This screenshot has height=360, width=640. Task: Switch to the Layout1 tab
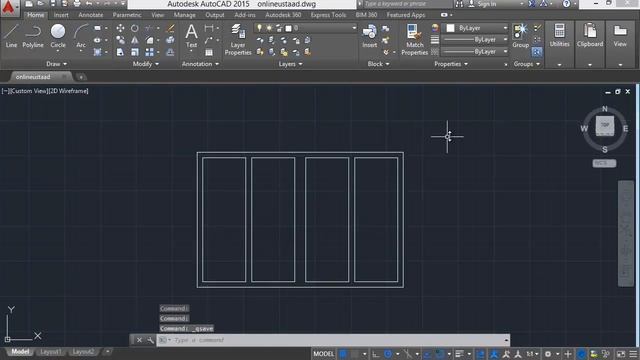point(51,352)
